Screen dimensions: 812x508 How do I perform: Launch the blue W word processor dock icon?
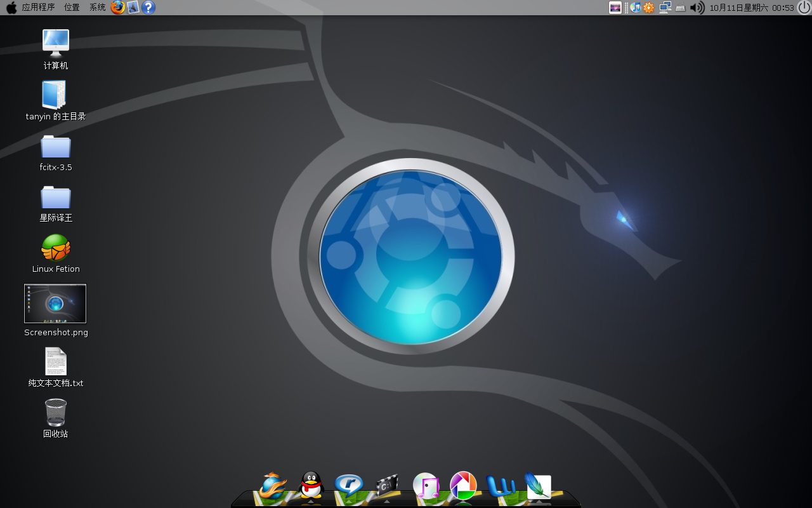[501, 486]
